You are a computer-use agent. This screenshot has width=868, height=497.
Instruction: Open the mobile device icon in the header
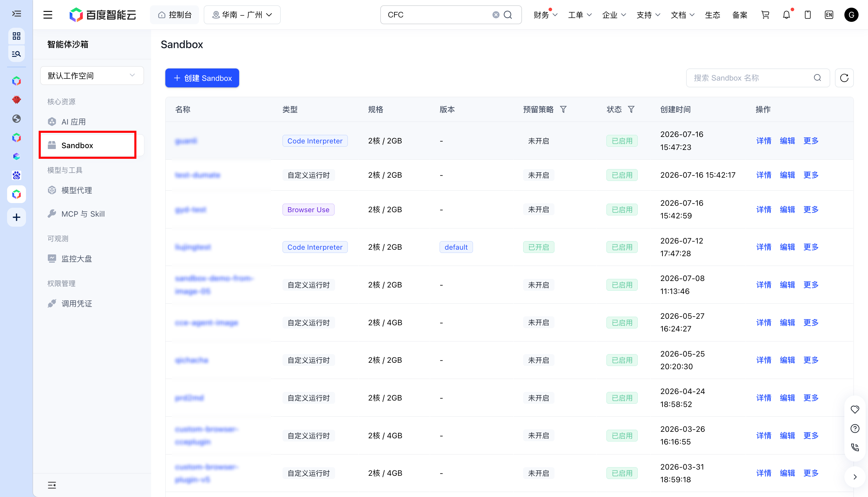click(x=807, y=15)
